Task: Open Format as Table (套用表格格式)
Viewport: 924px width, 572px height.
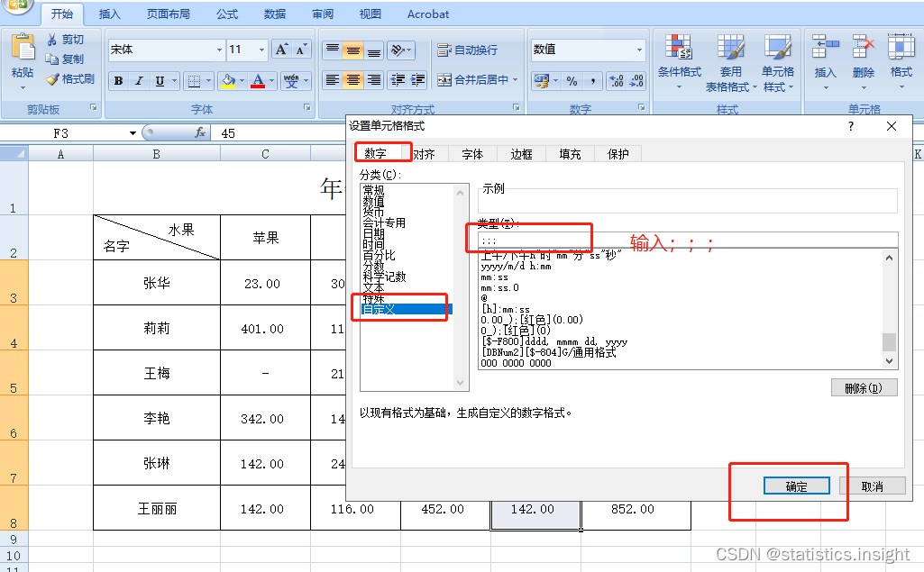Action: (x=731, y=62)
